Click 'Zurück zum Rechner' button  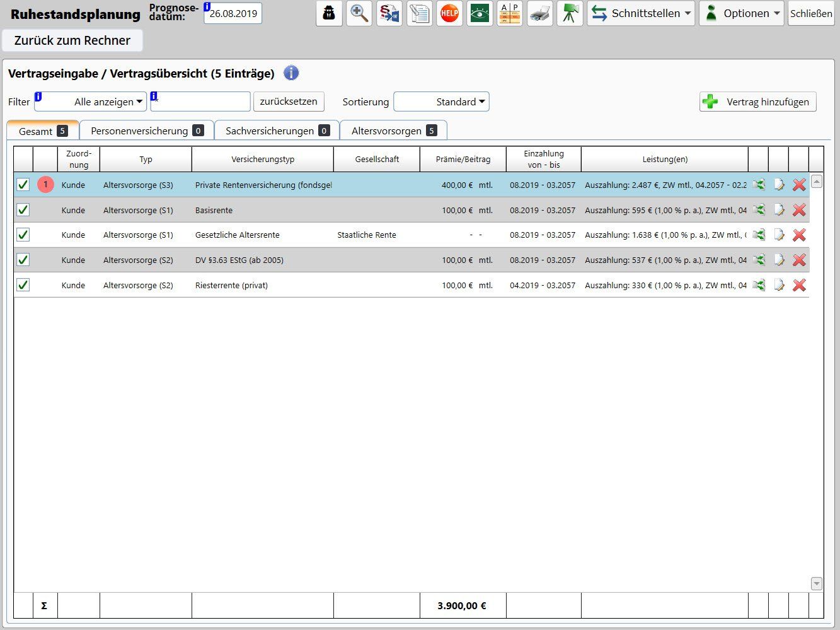pyautogui.click(x=72, y=40)
